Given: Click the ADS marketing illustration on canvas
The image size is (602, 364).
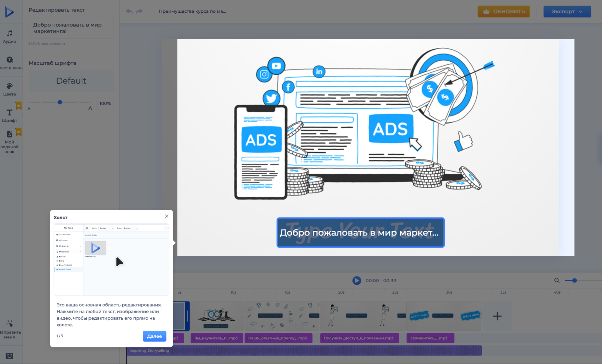Looking at the screenshot, I should 364,123.
